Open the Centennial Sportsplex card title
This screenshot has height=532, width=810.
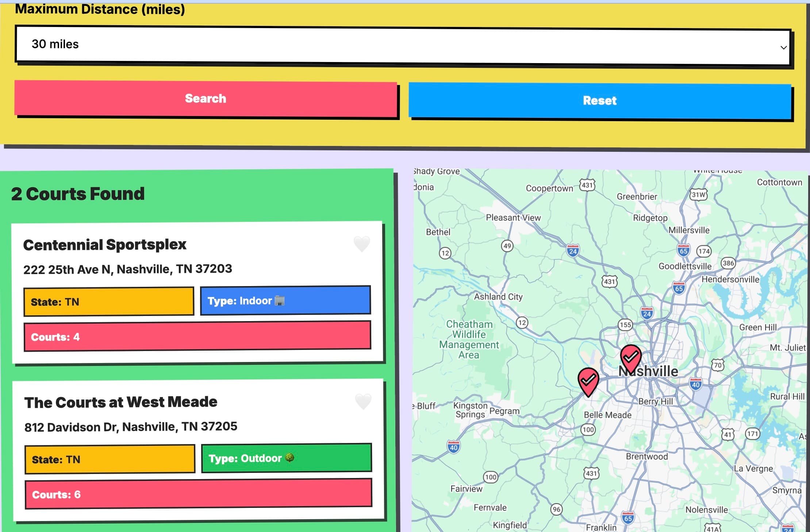[105, 244]
